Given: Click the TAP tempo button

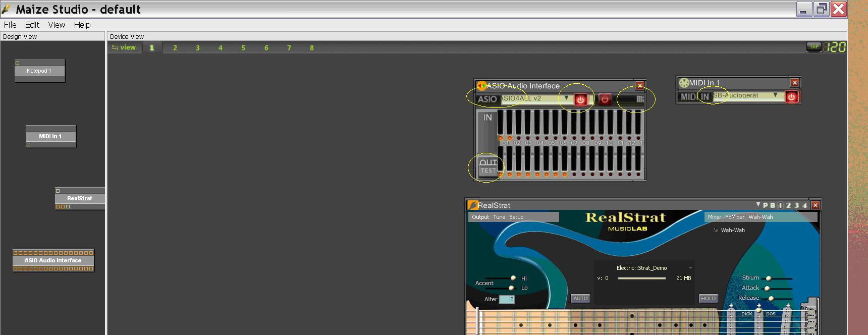Looking at the screenshot, I should point(814,47).
